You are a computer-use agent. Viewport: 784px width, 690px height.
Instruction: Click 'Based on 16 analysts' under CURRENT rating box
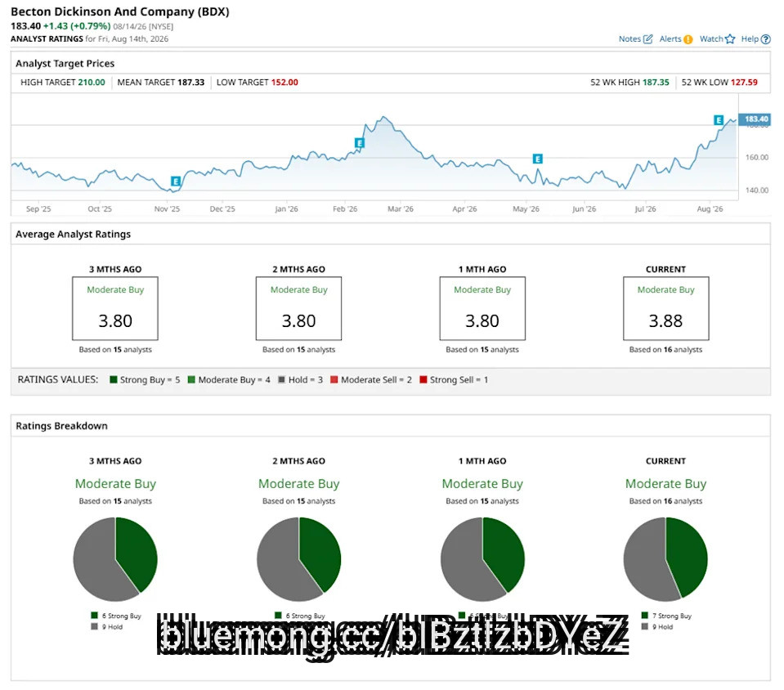[x=666, y=350]
